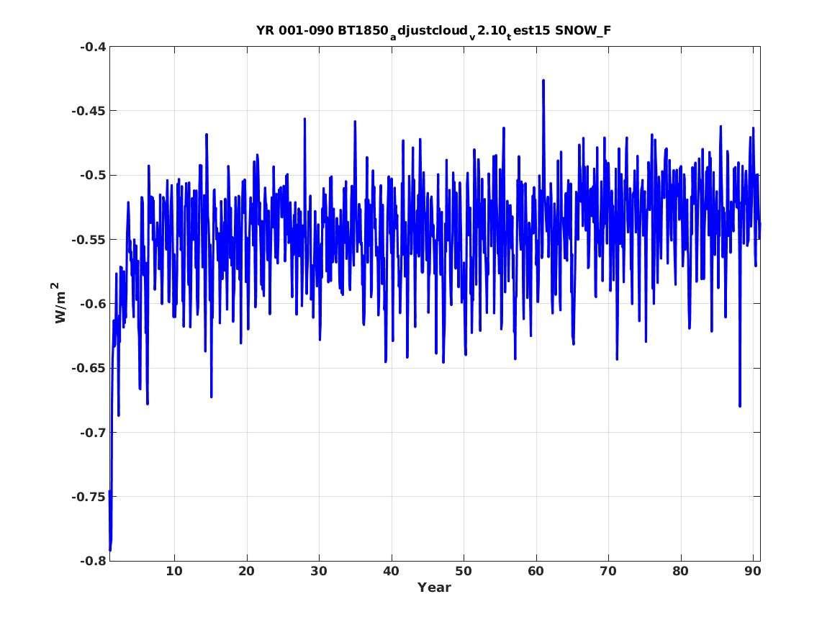Click the x-axis tick label 20
The image size is (840, 630).
click(x=246, y=572)
